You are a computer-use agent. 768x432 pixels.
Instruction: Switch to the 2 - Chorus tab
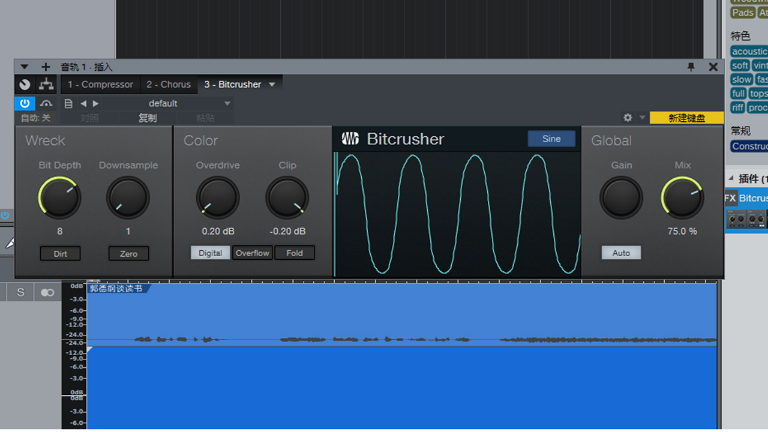[x=168, y=84]
